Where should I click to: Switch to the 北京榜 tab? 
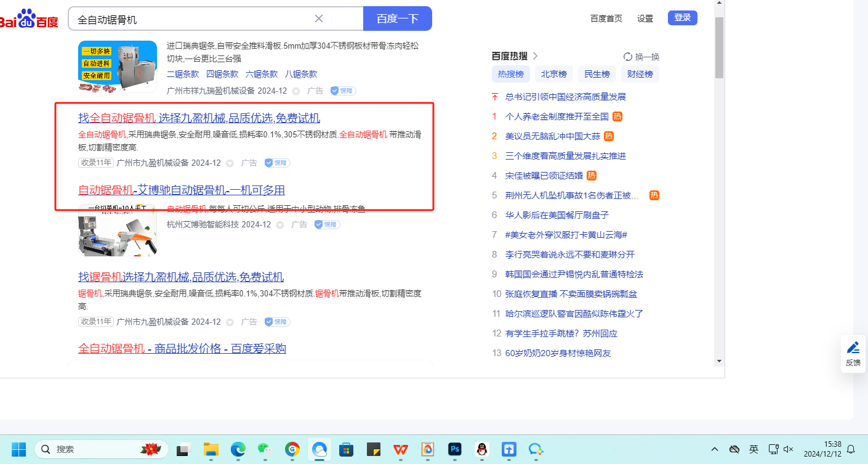click(553, 75)
